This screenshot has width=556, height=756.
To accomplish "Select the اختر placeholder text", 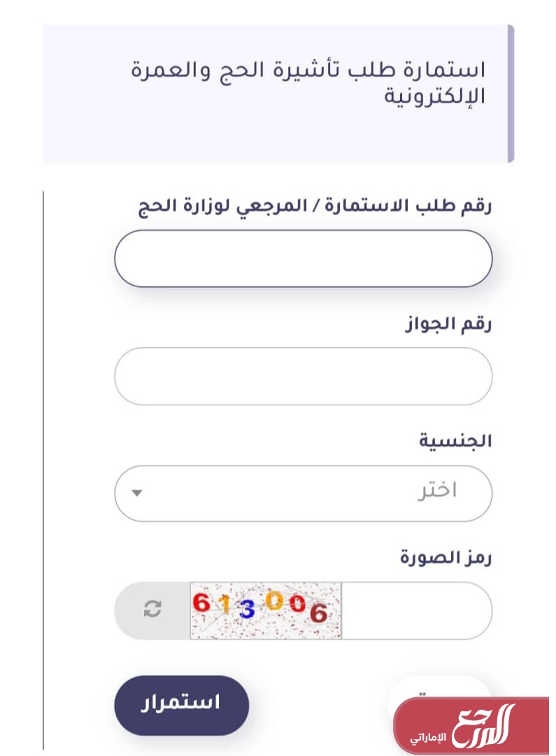I will [437, 491].
